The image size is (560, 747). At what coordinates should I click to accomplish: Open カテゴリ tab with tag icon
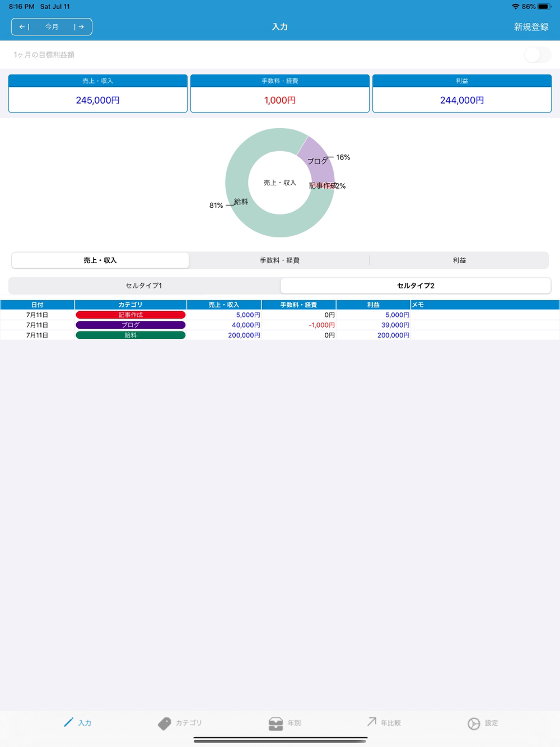179,723
